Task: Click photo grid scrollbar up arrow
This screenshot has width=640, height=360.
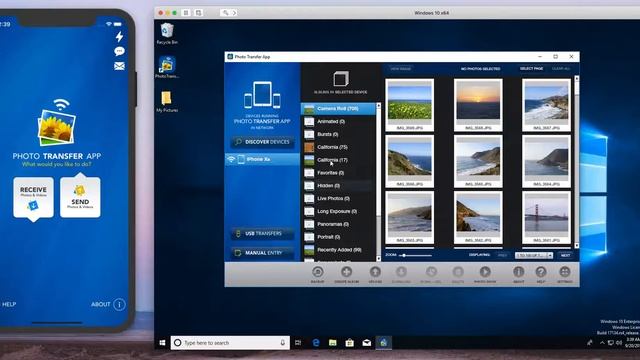Action: pyautogui.click(x=577, y=78)
